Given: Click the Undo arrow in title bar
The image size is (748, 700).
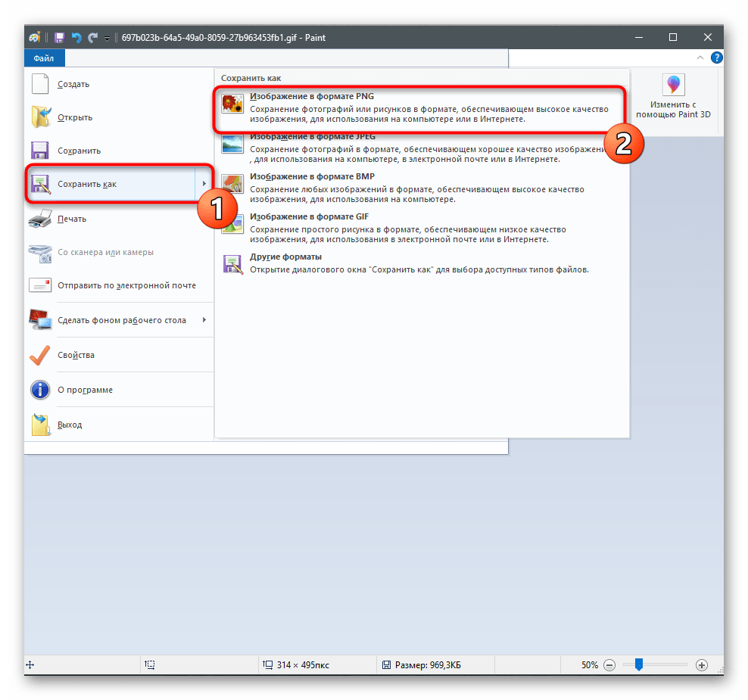Looking at the screenshot, I should click(76, 37).
